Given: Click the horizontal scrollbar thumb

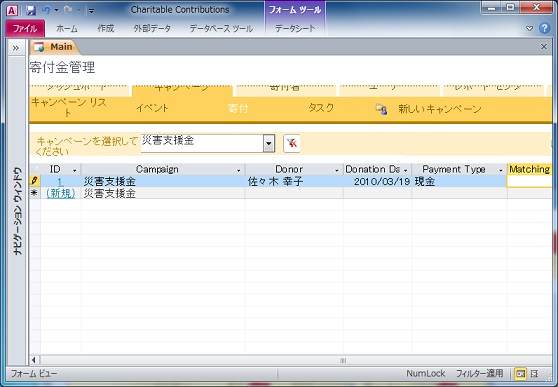Looking at the screenshot, I should [295, 360].
